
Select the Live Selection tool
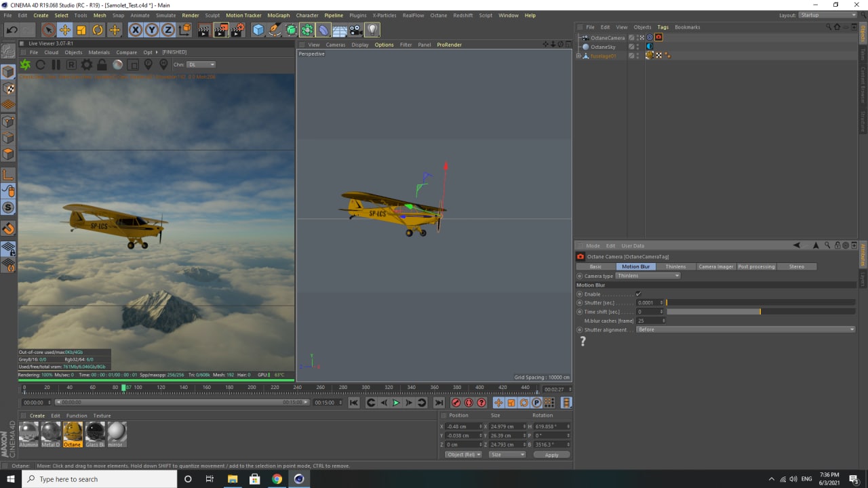[48, 30]
